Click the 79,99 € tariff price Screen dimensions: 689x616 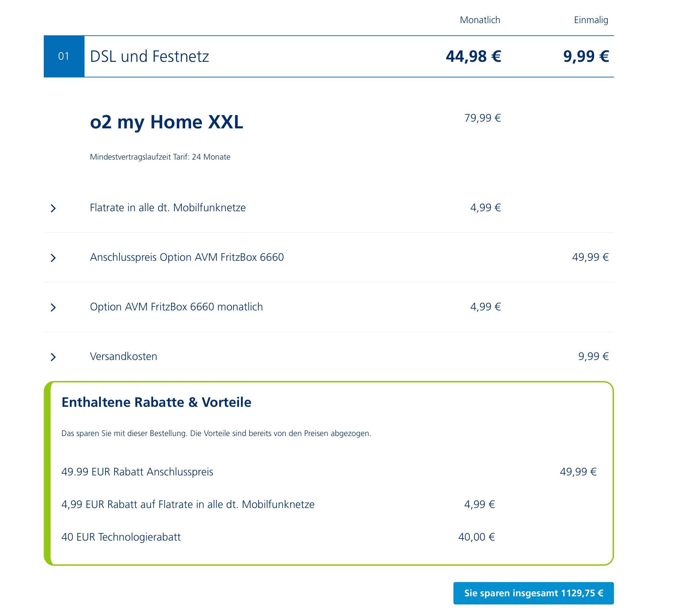click(x=482, y=118)
